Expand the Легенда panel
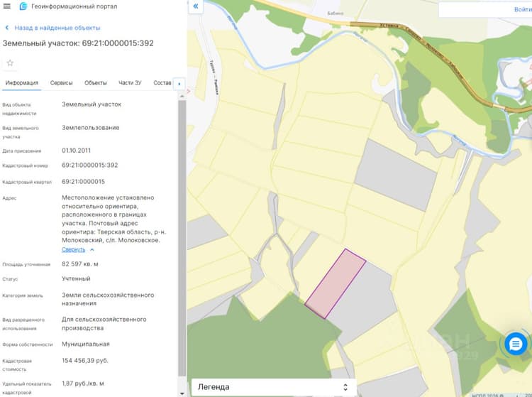The width and height of the screenshot is (532, 397). [x=274, y=387]
